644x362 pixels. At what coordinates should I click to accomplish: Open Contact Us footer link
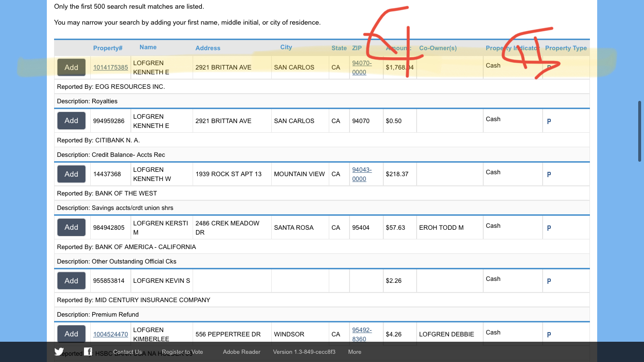point(127,352)
